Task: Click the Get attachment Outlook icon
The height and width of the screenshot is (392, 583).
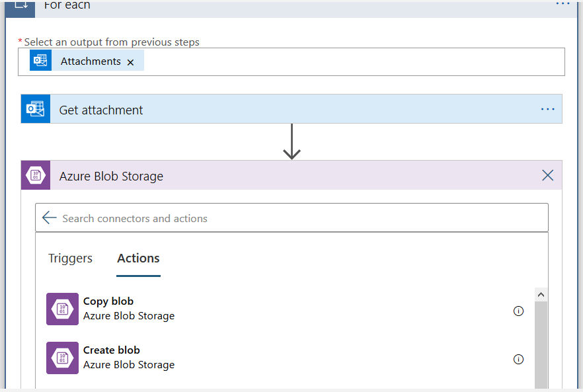Action: pyautogui.click(x=36, y=109)
